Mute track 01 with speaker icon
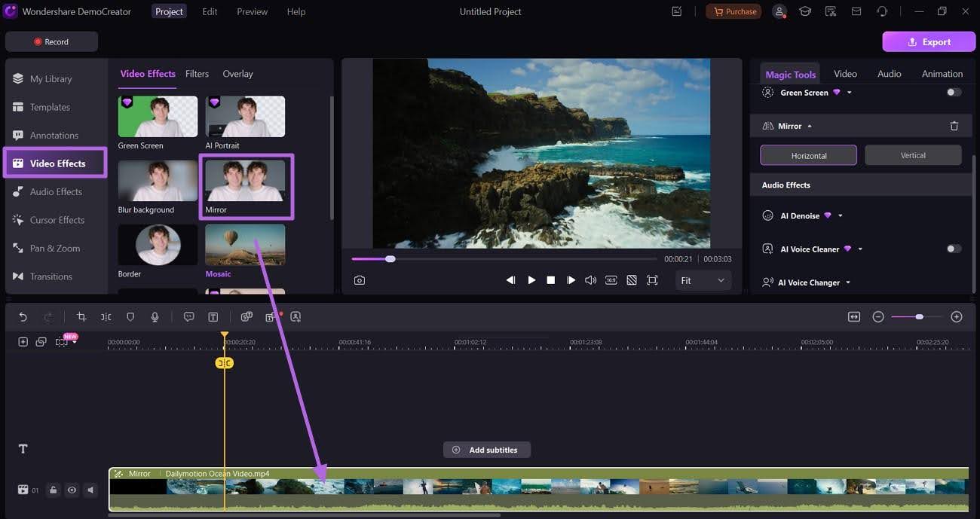The width and height of the screenshot is (980, 519). (91, 490)
